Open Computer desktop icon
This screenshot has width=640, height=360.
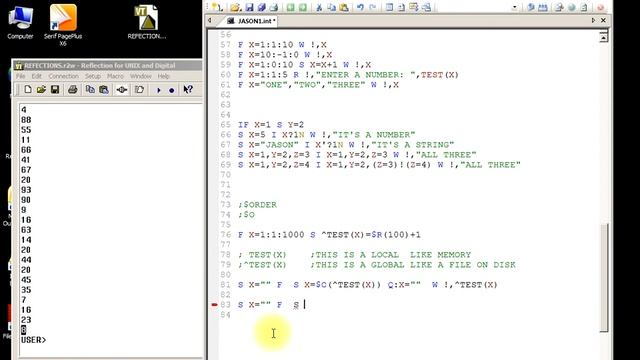click(x=20, y=22)
